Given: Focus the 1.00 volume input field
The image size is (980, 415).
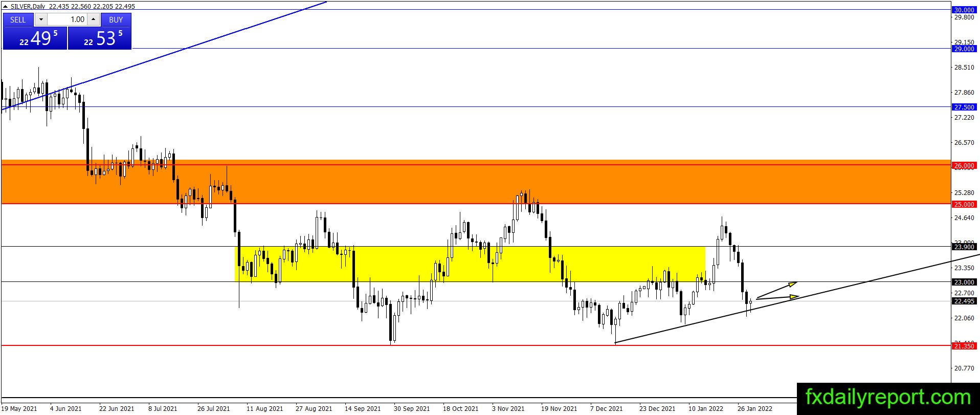Looking at the screenshot, I should coord(68,19).
